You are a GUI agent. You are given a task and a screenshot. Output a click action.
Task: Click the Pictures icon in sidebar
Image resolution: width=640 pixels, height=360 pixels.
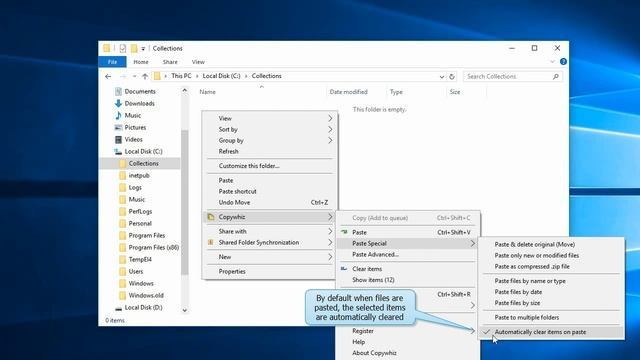[x=118, y=127]
